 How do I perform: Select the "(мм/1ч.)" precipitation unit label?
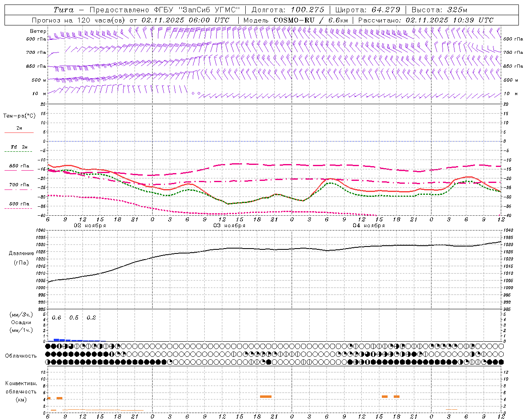click(21, 330)
